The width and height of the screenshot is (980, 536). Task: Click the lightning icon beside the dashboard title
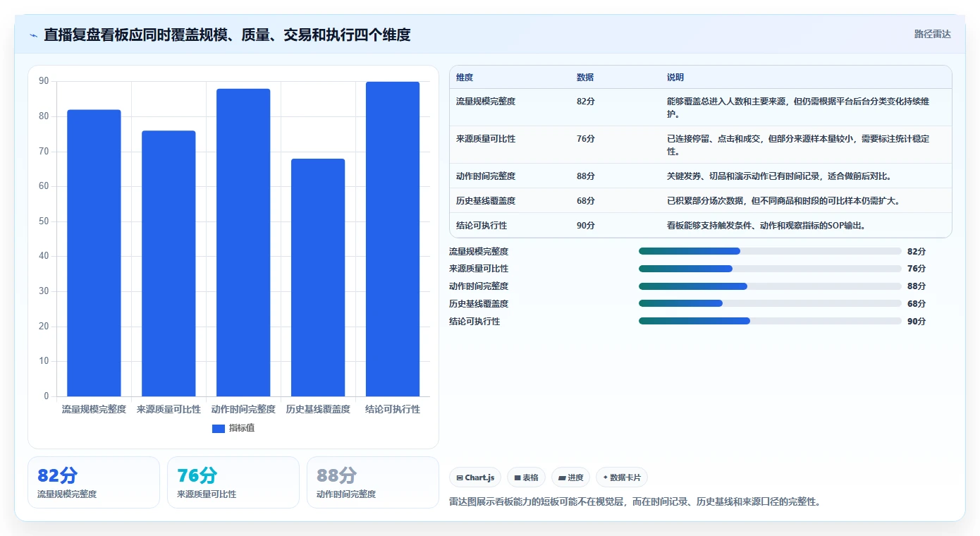(x=34, y=35)
